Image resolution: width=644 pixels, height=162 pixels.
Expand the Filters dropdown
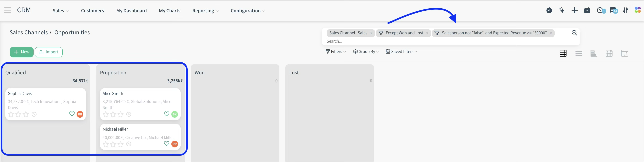point(336,52)
